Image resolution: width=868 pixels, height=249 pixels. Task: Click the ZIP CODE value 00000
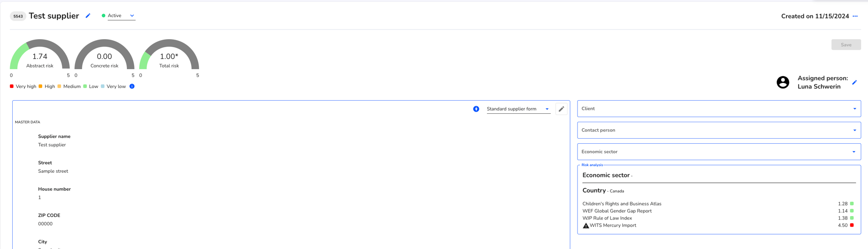point(46,224)
